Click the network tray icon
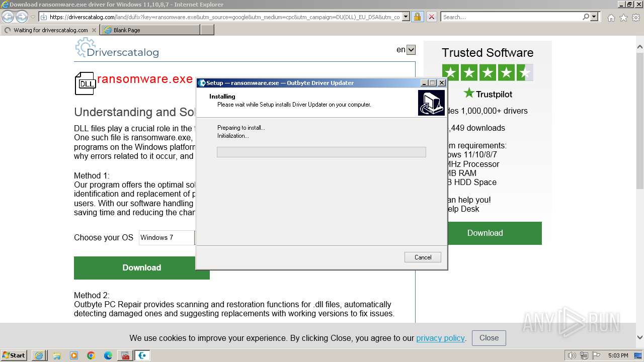Screen dimensions: 644x362 pos(584,355)
